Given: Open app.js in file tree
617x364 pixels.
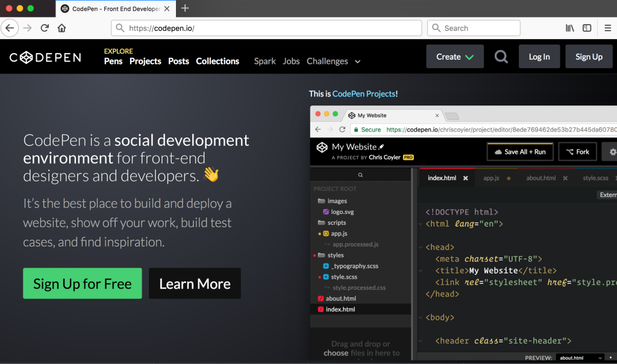Looking at the screenshot, I should (x=335, y=233).
